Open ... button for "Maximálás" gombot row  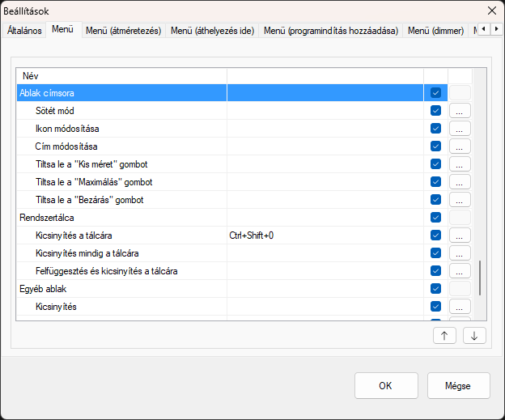click(460, 182)
